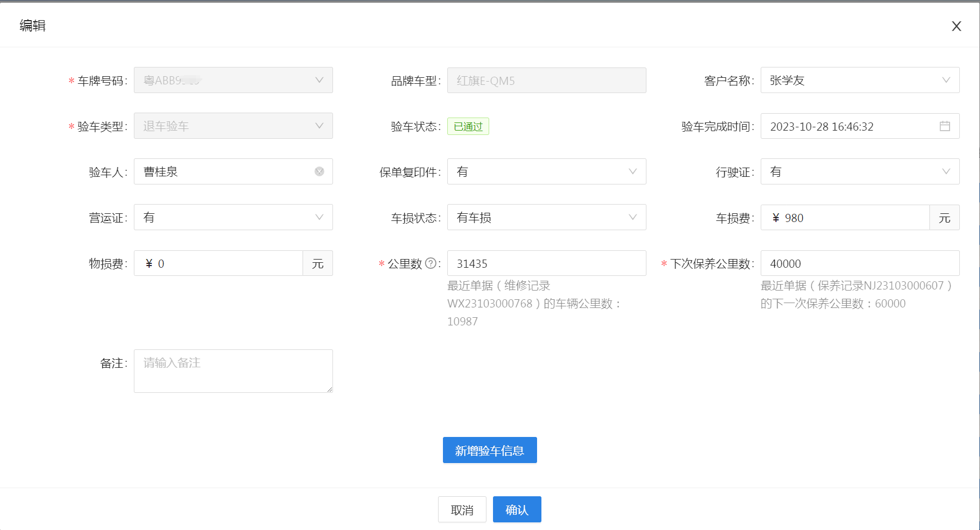This screenshot has height=530, width=980.
Task: Click the 确认 button
Action: click(x=516, y=509)
